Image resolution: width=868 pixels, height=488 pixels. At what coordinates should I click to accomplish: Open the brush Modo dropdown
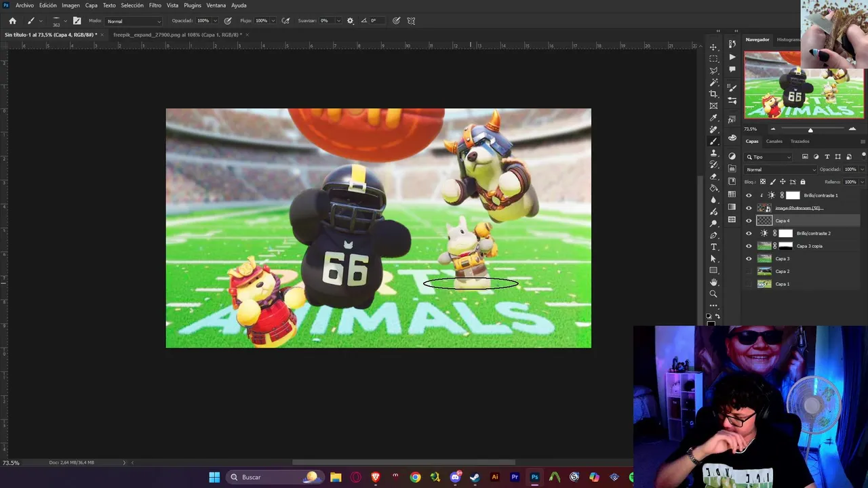pos(134,21)
